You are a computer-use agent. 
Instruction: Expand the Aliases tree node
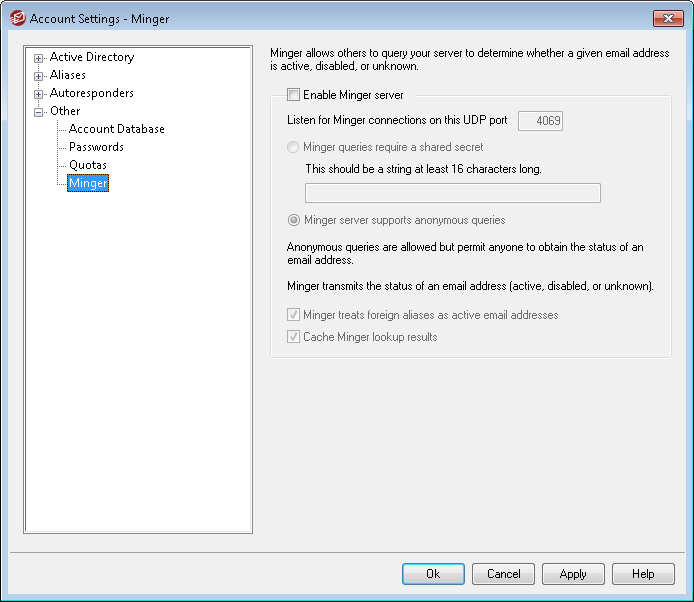click(x=39, y=76)
